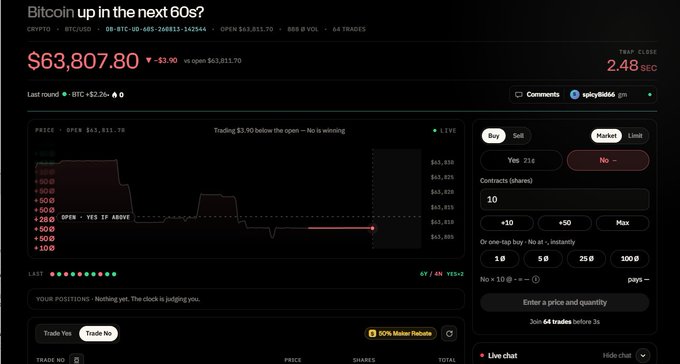Screen dimensions: 680x364
Task: Click the current price $63,807.80
Action: click(x=83, y=61)
